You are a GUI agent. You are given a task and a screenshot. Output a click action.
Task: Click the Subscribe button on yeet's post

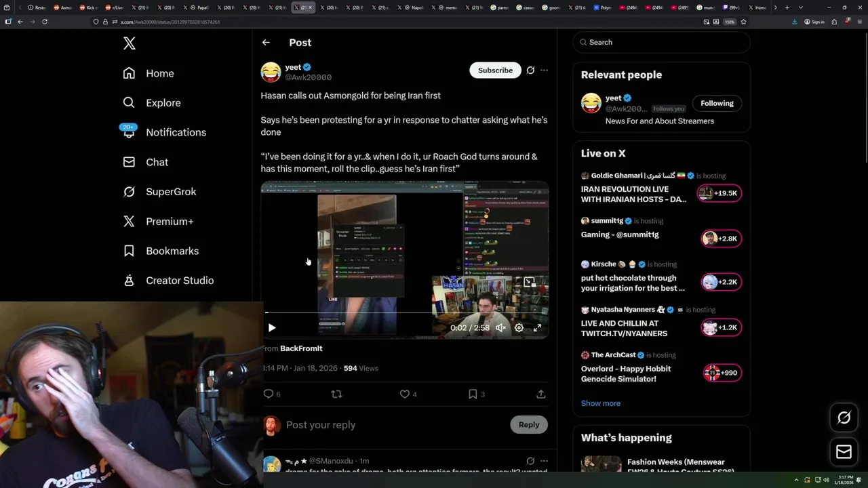pyautogui.click(x=495, y=70)
